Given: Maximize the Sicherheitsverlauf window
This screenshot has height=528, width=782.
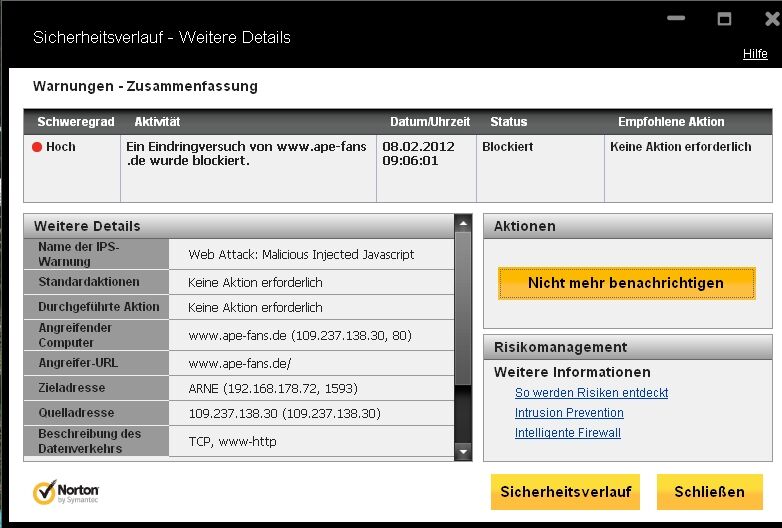Looking at the screenshot, I should coord(724,18).
